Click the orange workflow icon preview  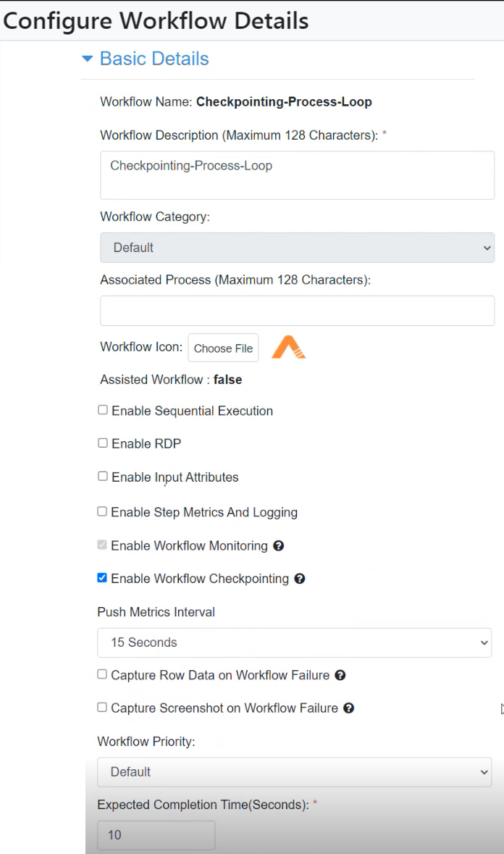tap(288, 347)
